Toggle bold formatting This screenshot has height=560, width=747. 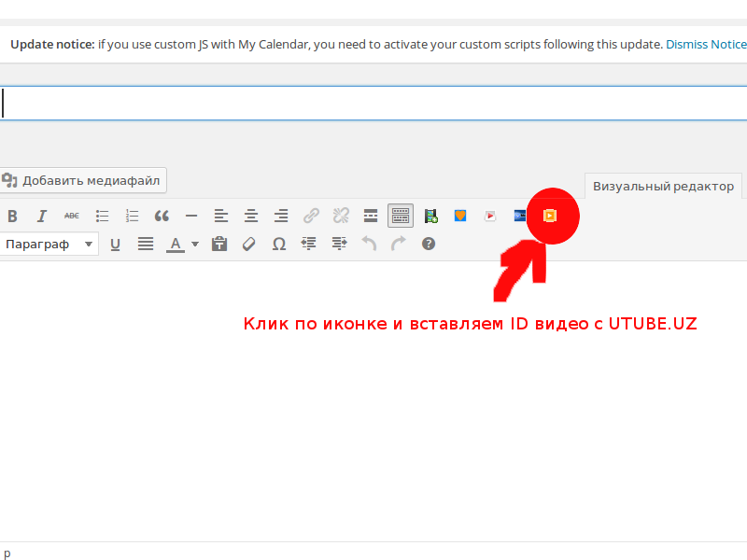click(x=12, y=216)
